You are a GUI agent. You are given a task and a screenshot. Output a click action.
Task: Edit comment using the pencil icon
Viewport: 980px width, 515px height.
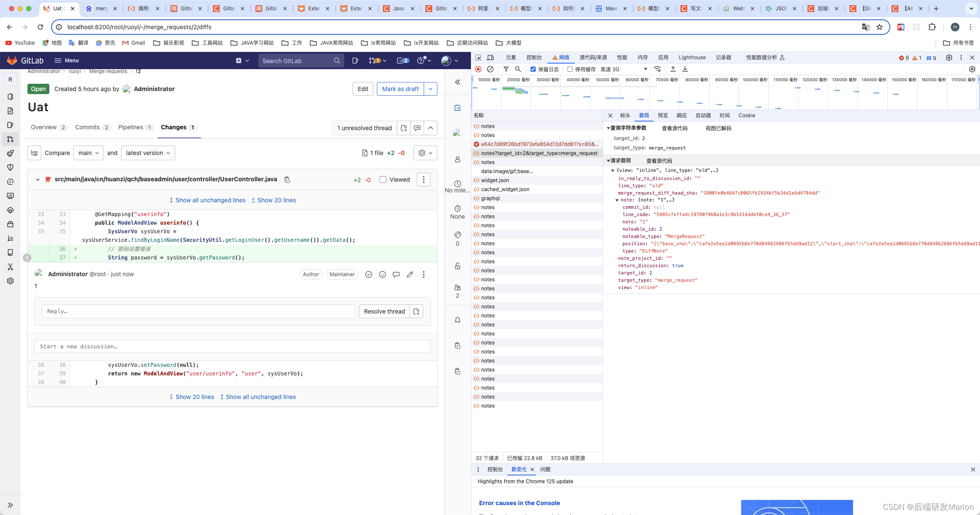[410, 274]
